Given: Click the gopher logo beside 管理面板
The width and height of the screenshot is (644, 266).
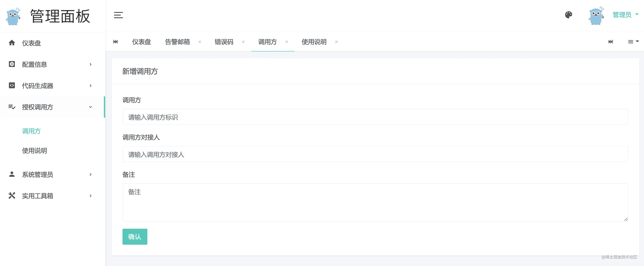Looking at the screenshot, I should point(13,16).
